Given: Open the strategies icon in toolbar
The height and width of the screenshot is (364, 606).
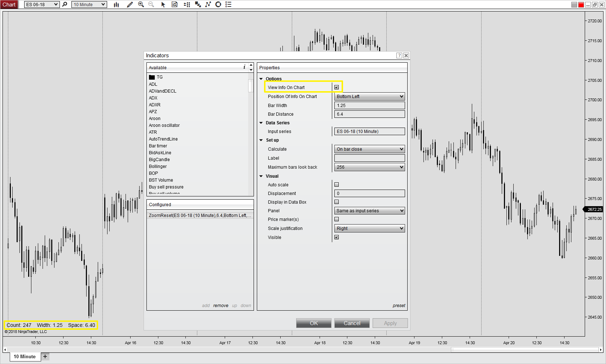Looking at the screenshot, I should (208, 5).
